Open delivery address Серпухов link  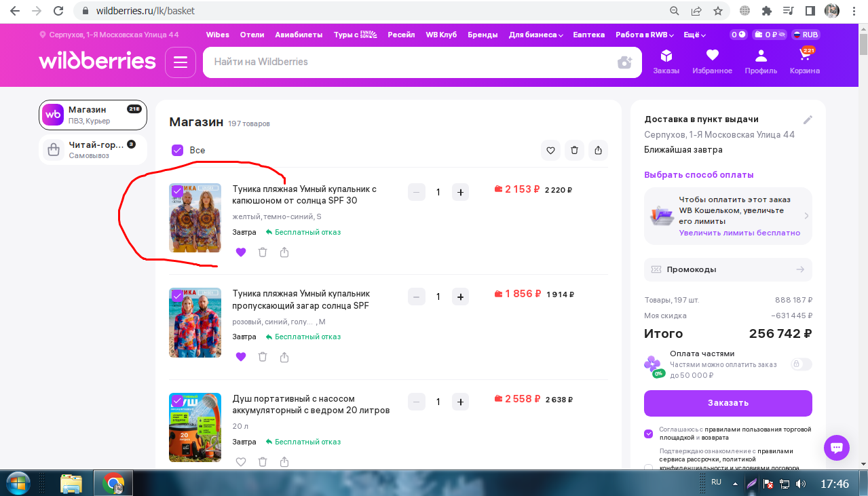click(x=719, y=134)
